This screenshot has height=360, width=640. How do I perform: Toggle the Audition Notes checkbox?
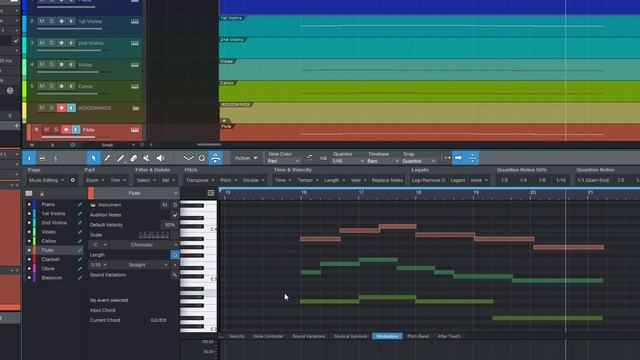175,215
